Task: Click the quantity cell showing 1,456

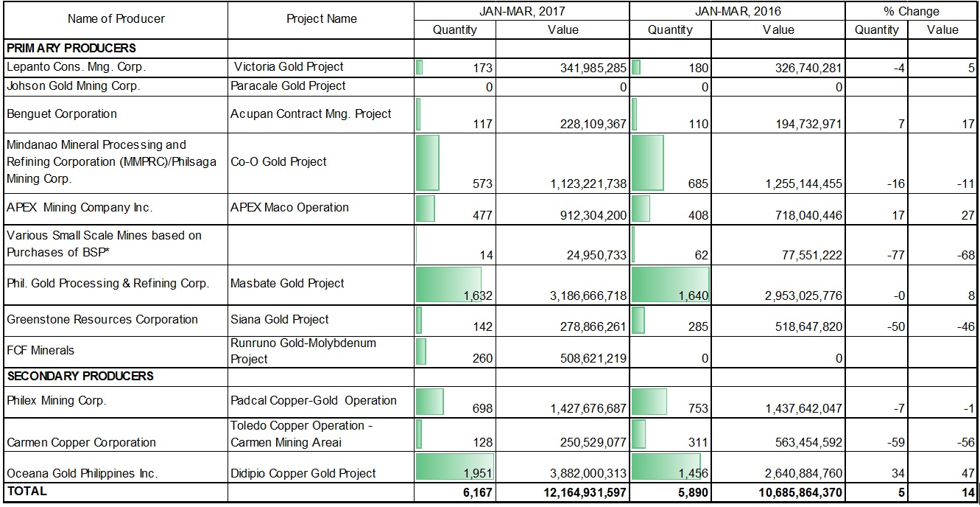Action: (x=671, y=466)
